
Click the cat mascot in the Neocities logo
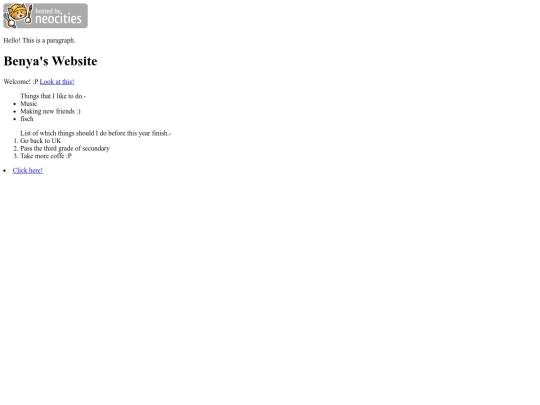coord(18,15)
